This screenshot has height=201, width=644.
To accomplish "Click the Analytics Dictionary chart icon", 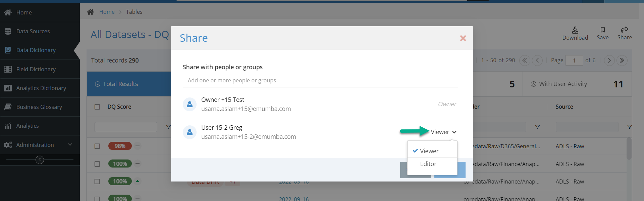I will (x=8, y=88).
